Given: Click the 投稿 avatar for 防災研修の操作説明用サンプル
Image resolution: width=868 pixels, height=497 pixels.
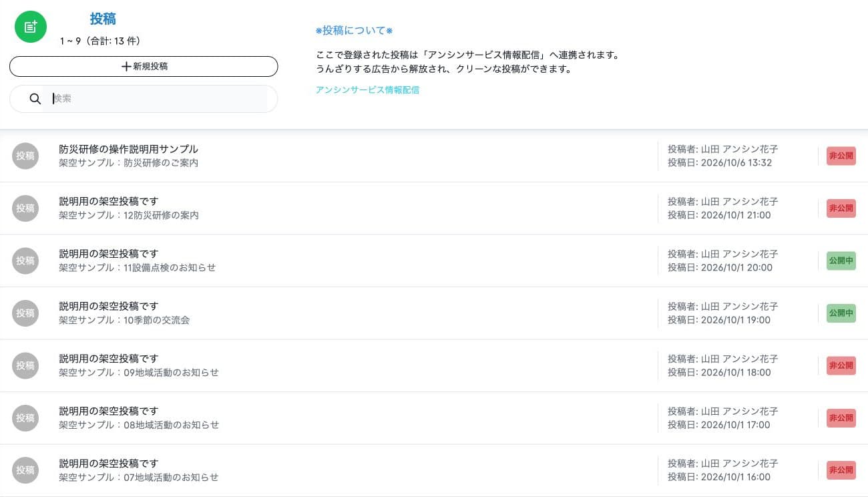Looking at the screenshot, I should tap(25, 156).
